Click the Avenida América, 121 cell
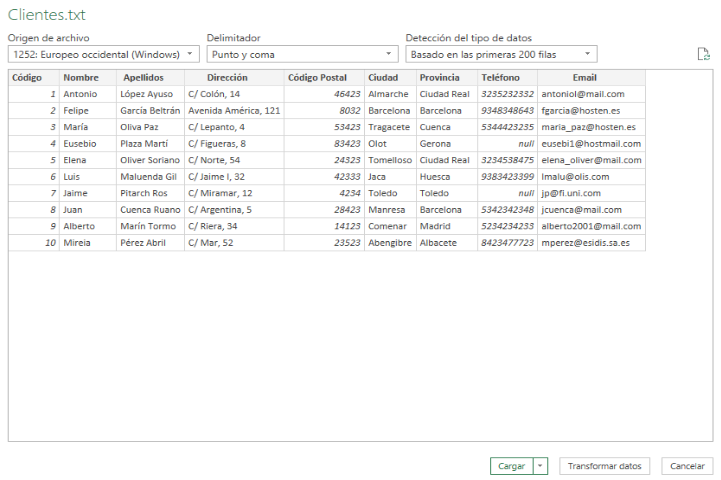This screenshot has height=480, width=721. [x=234, y=111]
